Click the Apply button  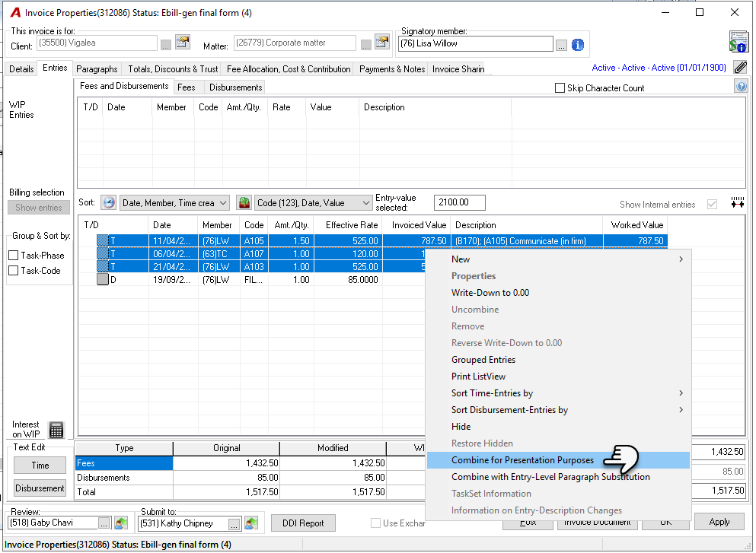719,522
